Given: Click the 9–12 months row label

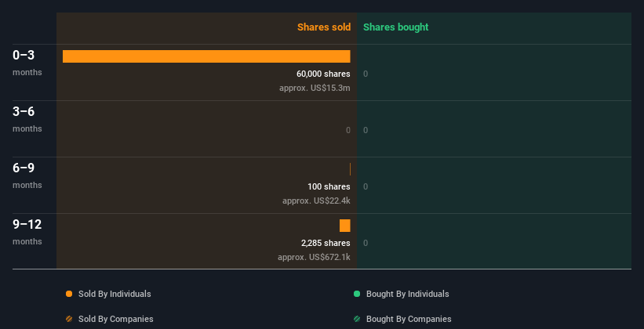Looking at the screenshot, I should [x=27, y=232].
